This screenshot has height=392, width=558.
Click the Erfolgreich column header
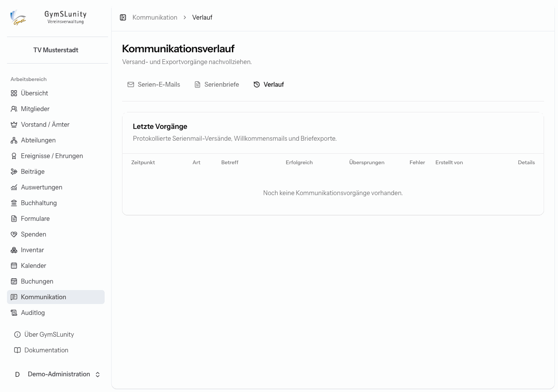coord(299,162)
